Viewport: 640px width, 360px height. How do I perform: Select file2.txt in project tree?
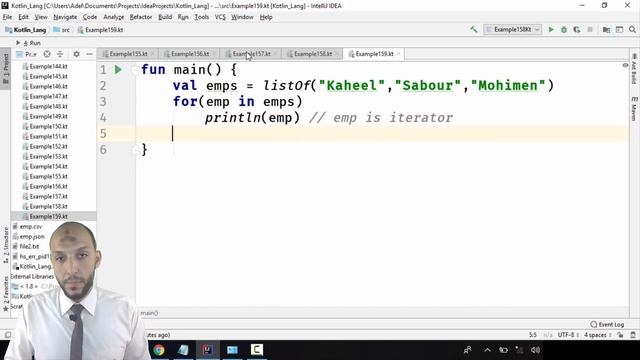pyautogui.click(x=29, y=247)
